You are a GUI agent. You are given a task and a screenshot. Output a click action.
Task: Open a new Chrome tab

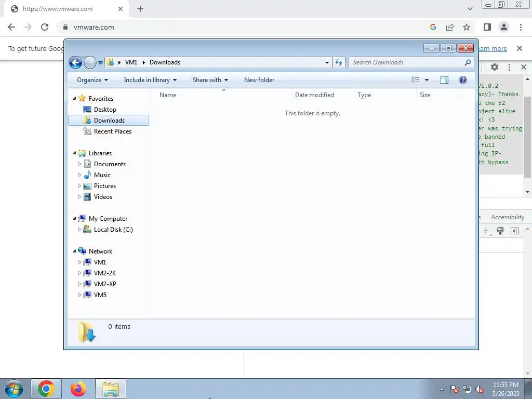tap(140, 9)
